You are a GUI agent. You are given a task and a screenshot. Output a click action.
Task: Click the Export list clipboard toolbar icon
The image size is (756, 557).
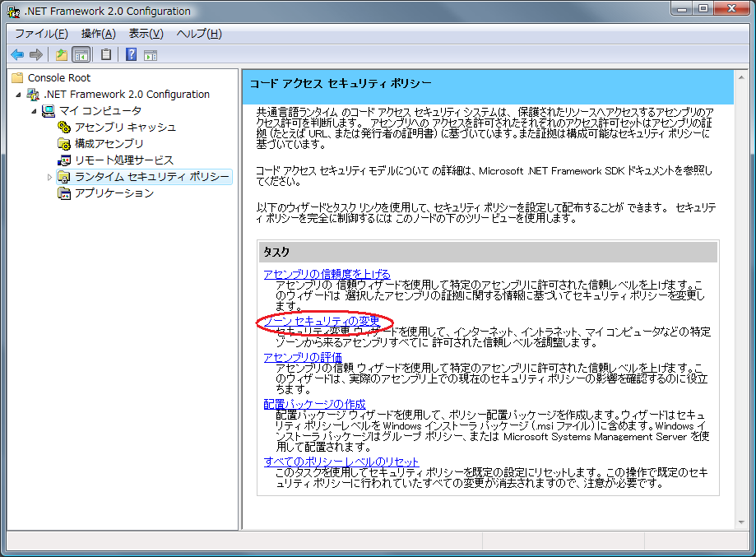pos(106,55)
